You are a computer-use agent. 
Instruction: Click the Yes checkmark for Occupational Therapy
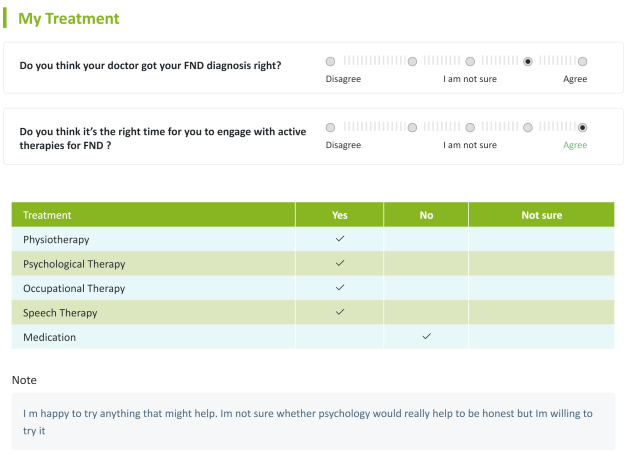pyautogui.click(x=340, y=288)
